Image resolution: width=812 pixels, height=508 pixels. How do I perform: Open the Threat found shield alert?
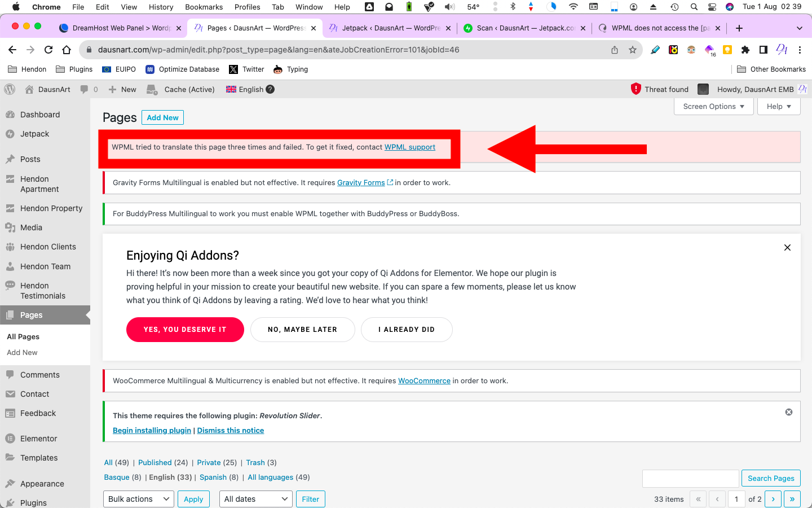point(660,89)
